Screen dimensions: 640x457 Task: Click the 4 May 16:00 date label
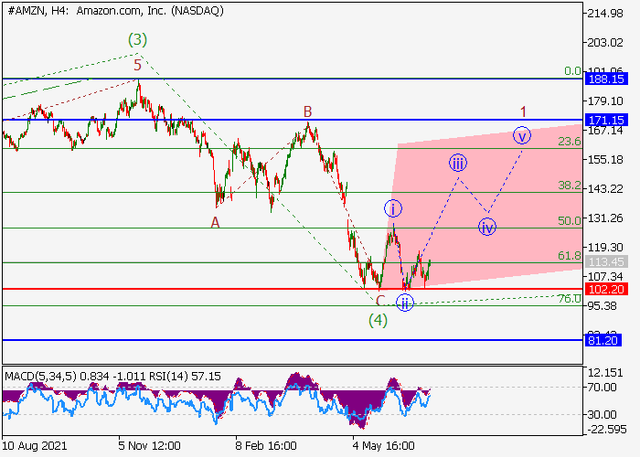click(x=384, y=446)
